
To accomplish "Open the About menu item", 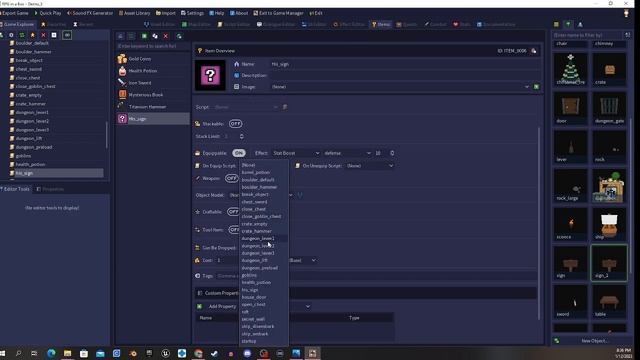I will tap(239, 13).
